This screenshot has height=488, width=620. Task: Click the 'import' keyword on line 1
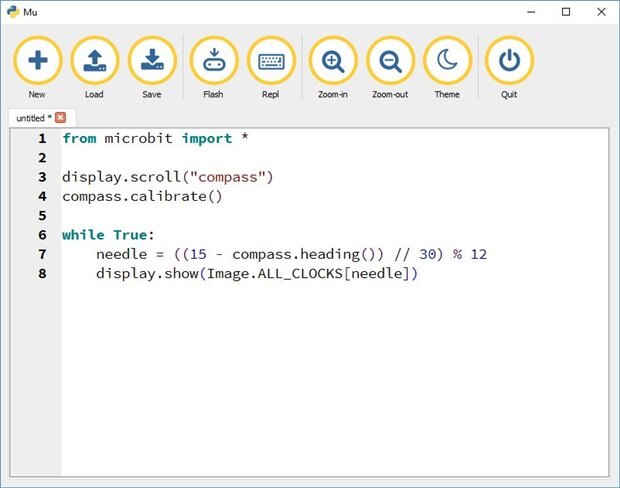point(207,139)
